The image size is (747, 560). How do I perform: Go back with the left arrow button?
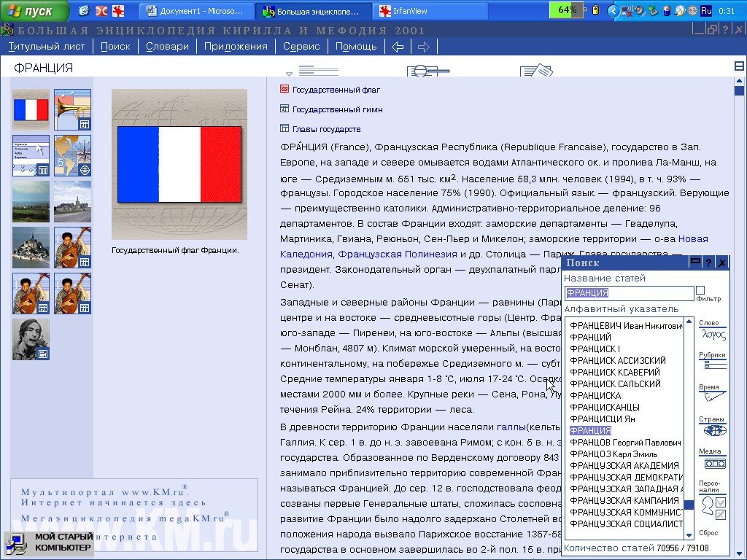pyautogui.click(x=398, y=47)
